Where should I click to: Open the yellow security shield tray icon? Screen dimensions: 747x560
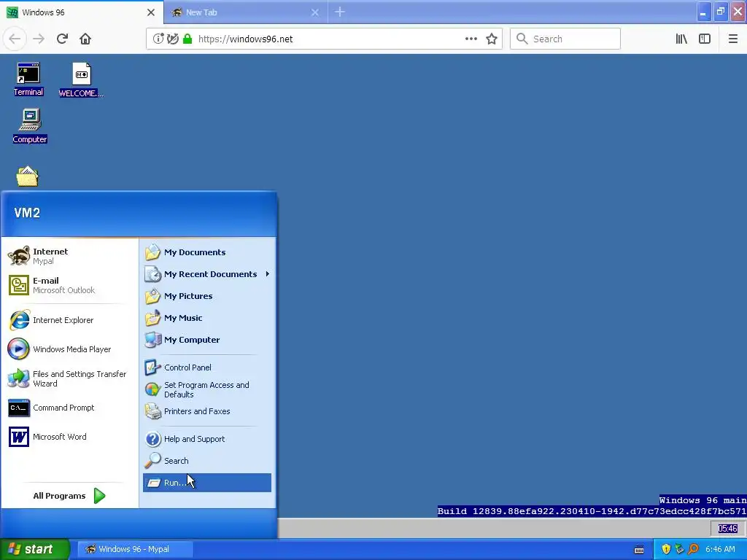[666, 549]
